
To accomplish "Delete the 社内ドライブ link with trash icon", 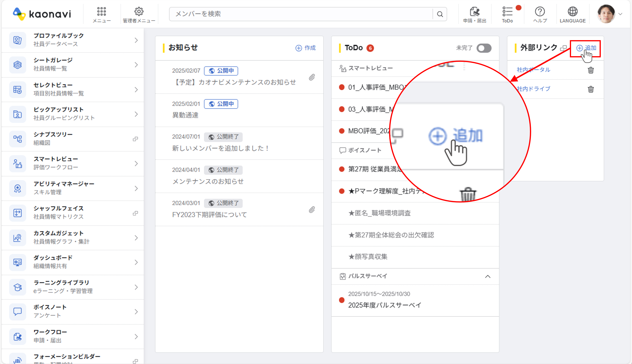I will (x=591, y=89).
